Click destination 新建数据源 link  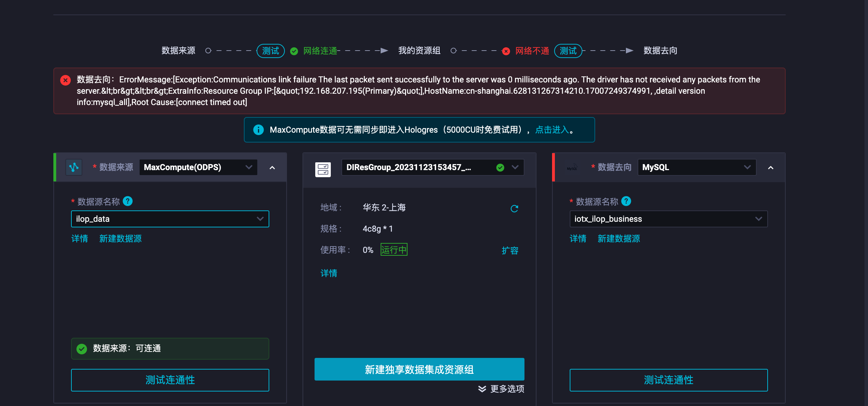(618, 239)
